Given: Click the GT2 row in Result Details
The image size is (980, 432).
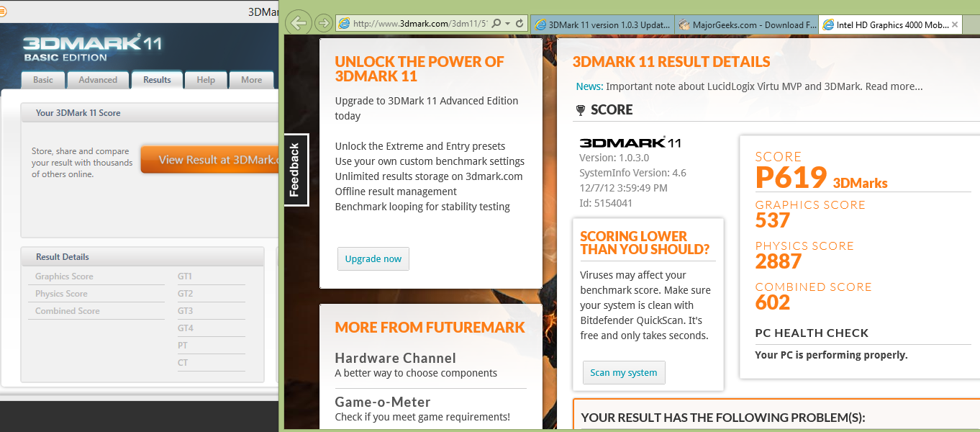Looking at the screenshot, I should click(x=210, y=294).
